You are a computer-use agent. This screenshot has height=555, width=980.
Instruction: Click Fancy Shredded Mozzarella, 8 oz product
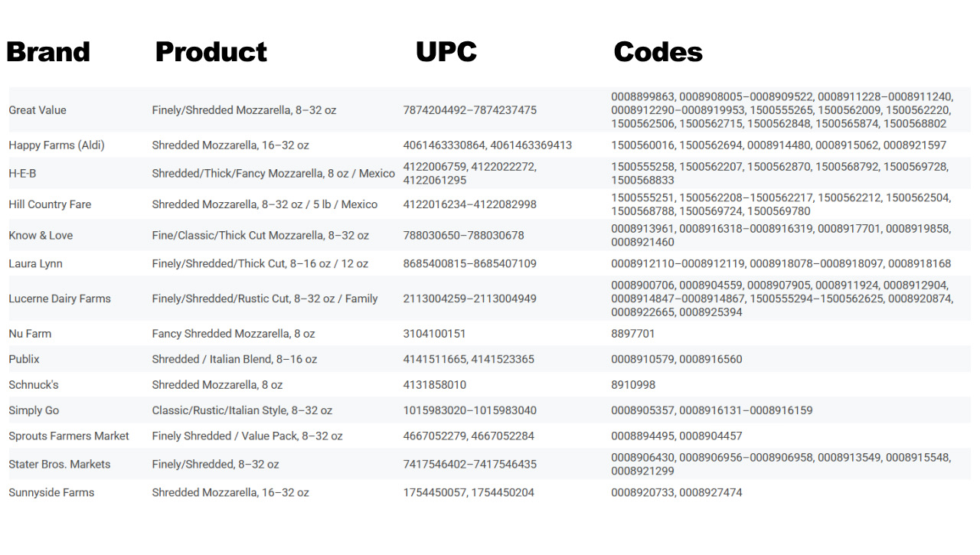pos(234,334)
